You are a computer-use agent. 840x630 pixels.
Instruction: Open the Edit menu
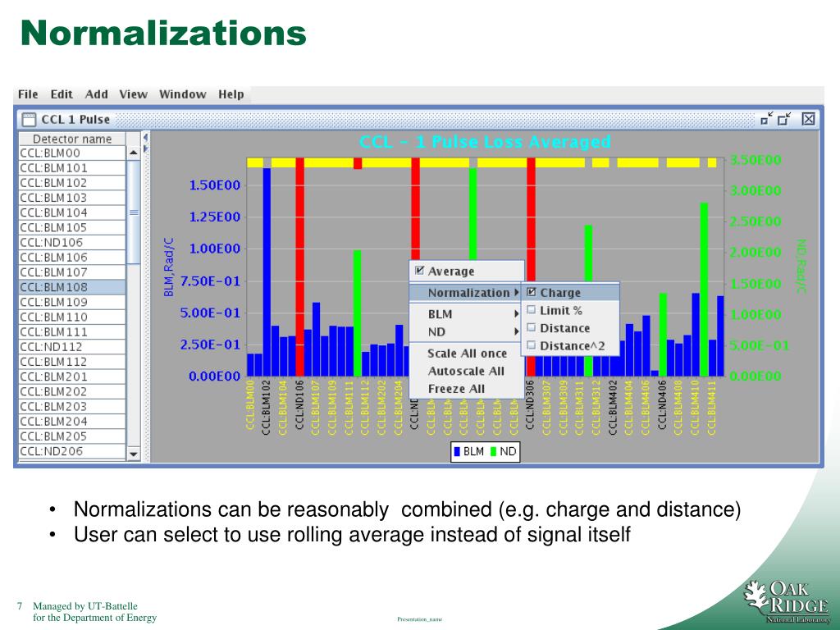click(62, 94)
